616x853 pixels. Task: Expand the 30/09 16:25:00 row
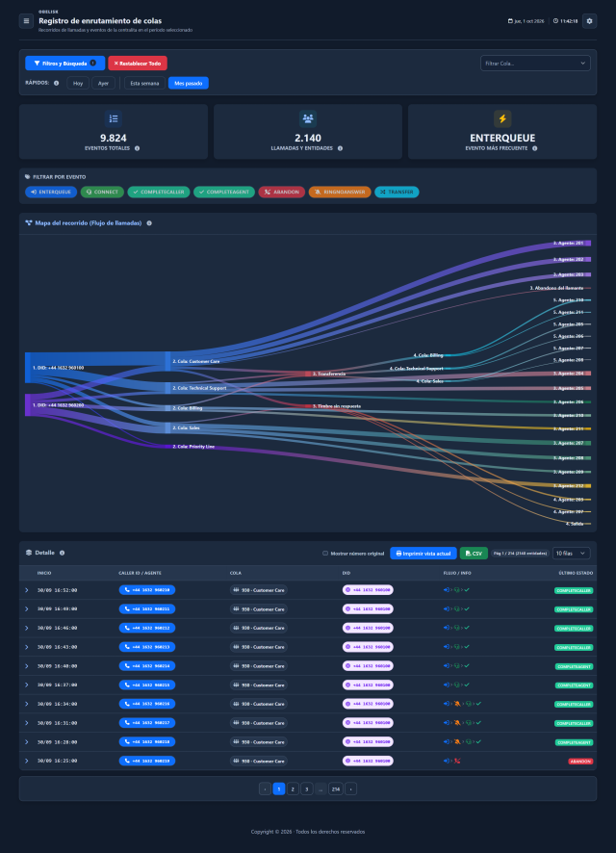(27, 762)
